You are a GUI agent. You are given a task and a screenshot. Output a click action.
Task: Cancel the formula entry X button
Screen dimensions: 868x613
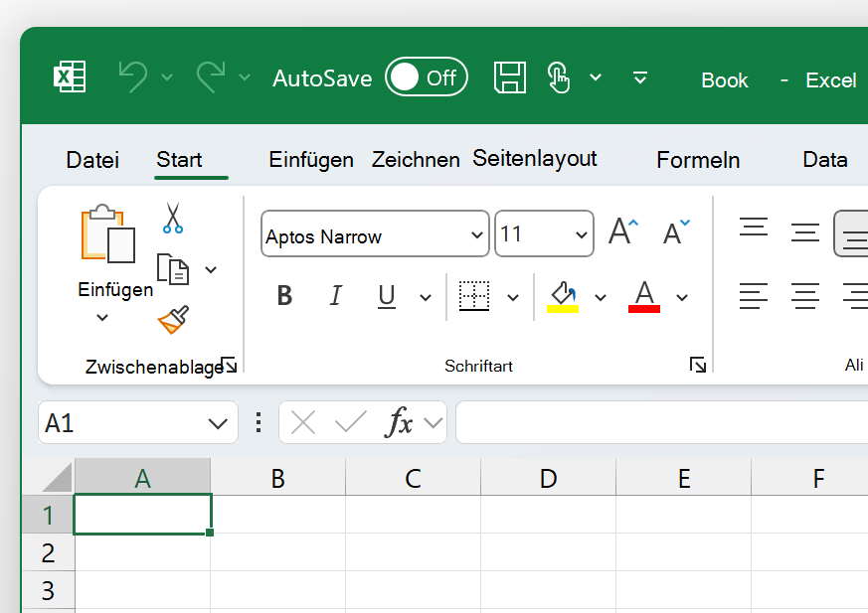[x=303, y=423]
